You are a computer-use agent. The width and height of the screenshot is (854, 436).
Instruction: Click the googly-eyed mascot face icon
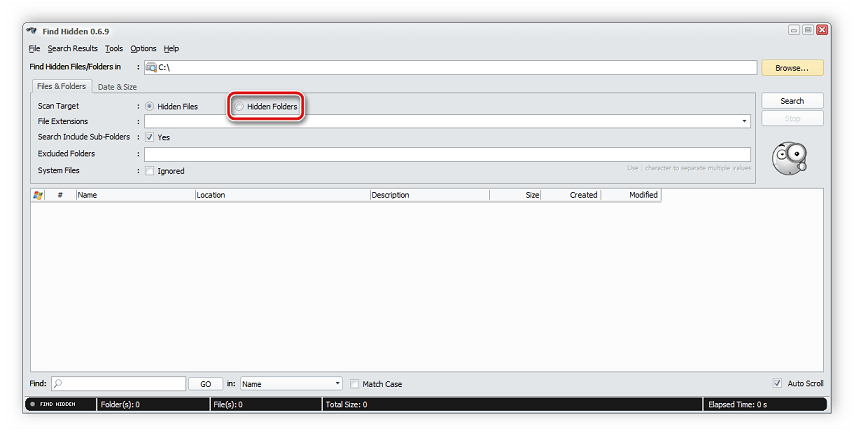click(x=789, y=158)
